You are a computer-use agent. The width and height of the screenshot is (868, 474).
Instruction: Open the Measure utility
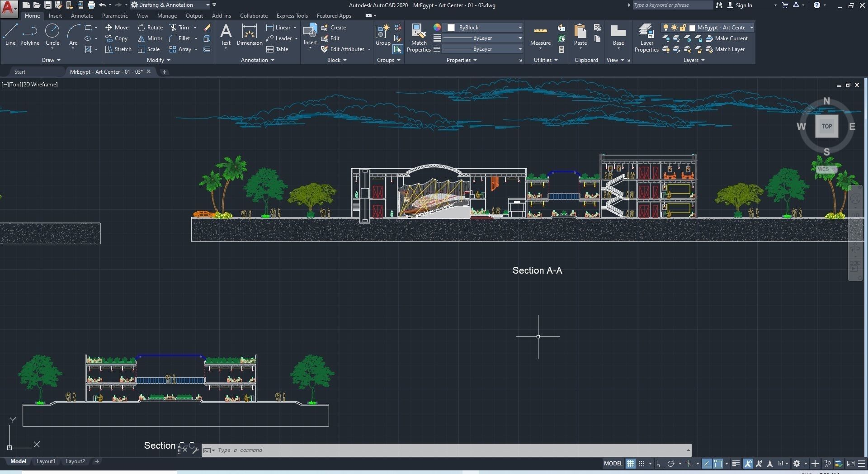[540, 36]
